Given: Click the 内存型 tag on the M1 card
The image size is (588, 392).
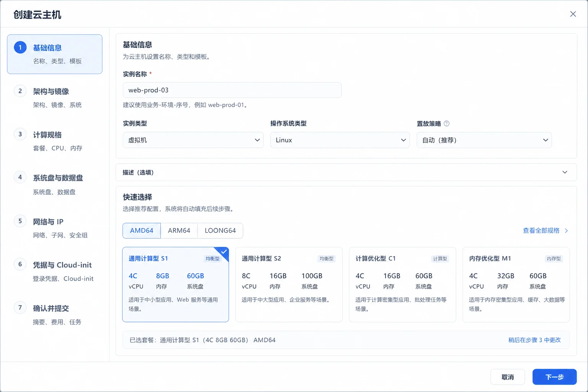Looking at the screenshot, I should point(554,259).
